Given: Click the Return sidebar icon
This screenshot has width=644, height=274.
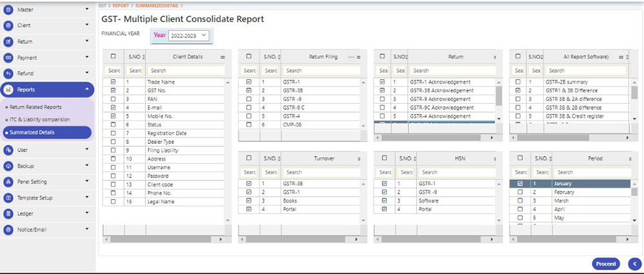Looking at the screenshot, I should coord(8,42).
